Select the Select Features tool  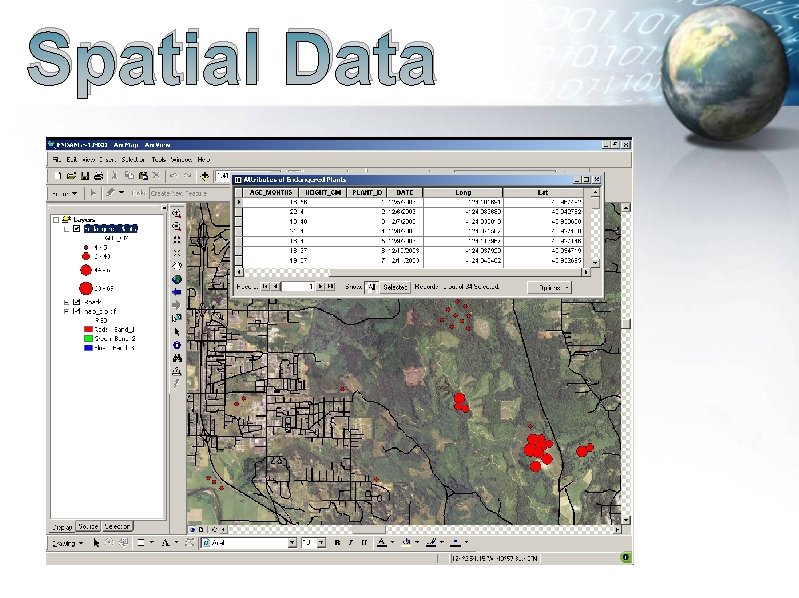(x=177, y=318)
